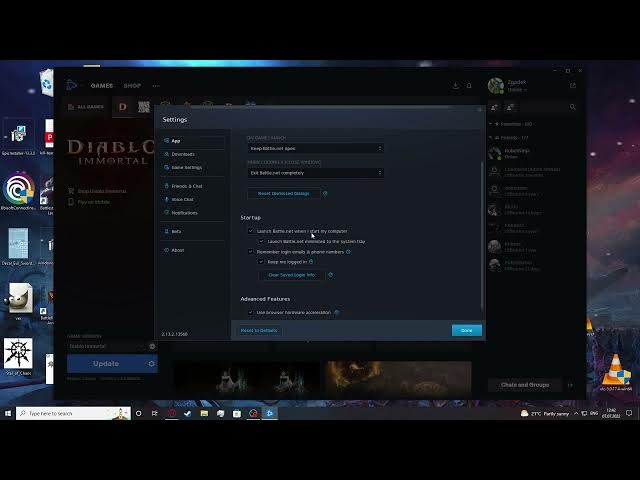Click the blue Update button

pos(106,364)
